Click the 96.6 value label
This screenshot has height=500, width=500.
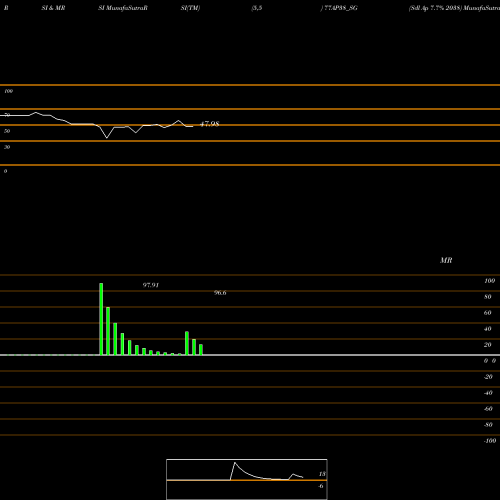pos(220,293)
